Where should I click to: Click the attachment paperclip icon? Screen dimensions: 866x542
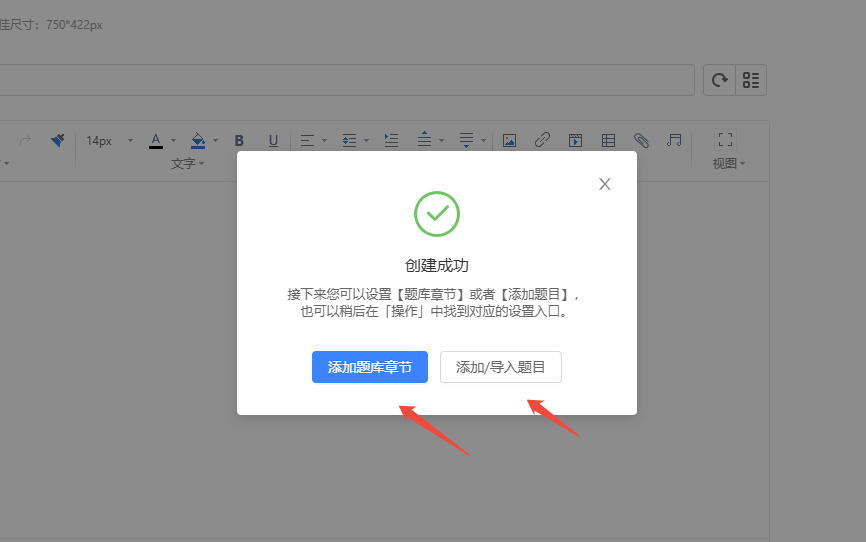641,140
